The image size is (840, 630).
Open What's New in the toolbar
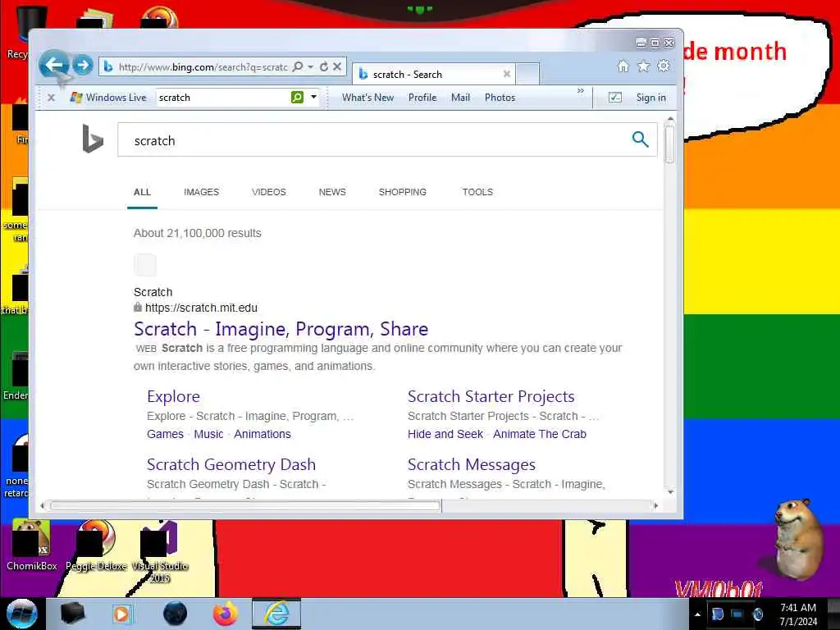click(x=367, y=98)
